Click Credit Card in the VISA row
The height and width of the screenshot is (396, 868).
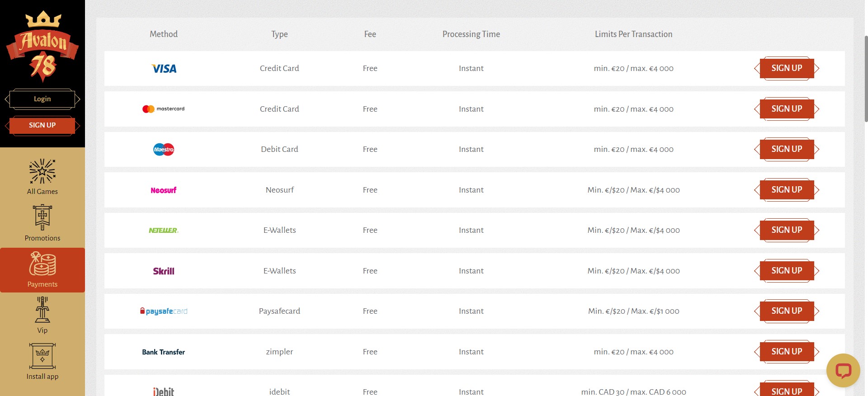[x=279, y=68]
